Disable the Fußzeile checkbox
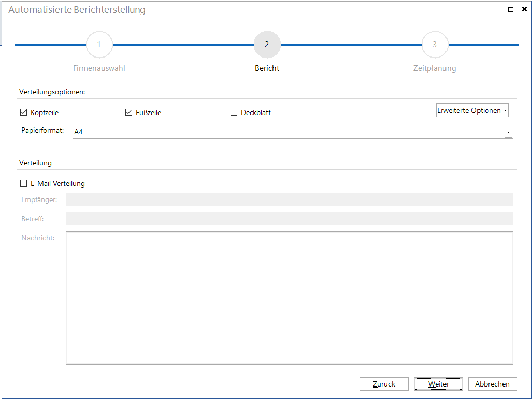The height and width of the screenshot is (400, 532). 129,112
